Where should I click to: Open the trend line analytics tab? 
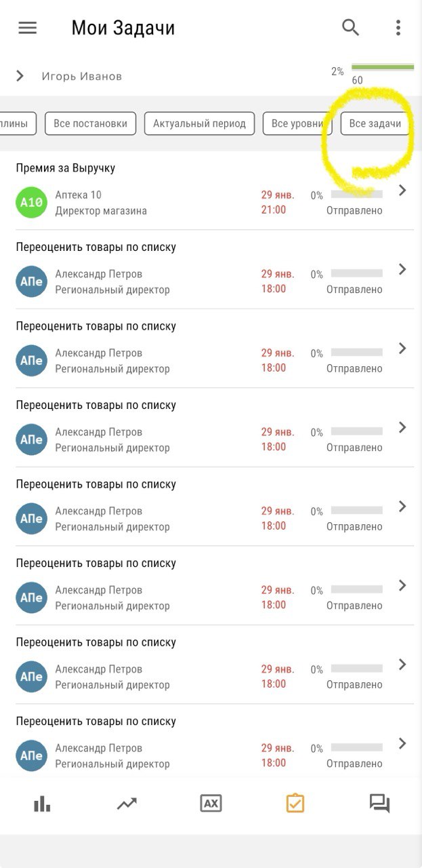127,804
